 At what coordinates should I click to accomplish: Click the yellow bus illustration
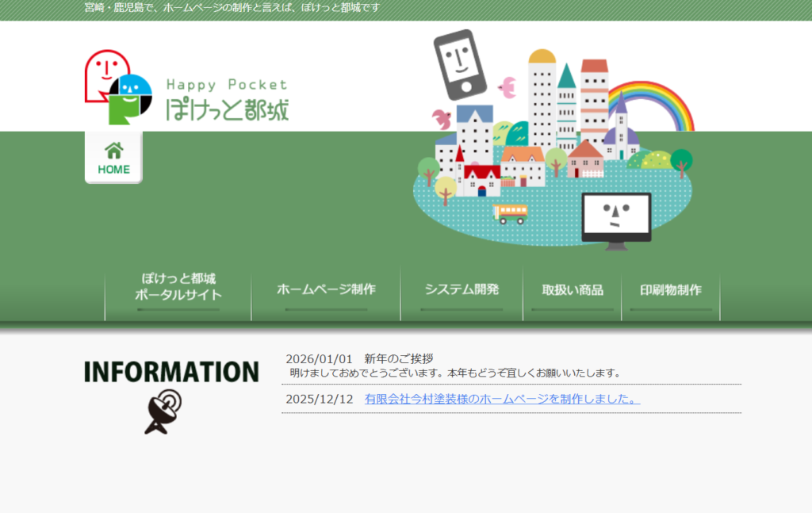pos(511,212)
